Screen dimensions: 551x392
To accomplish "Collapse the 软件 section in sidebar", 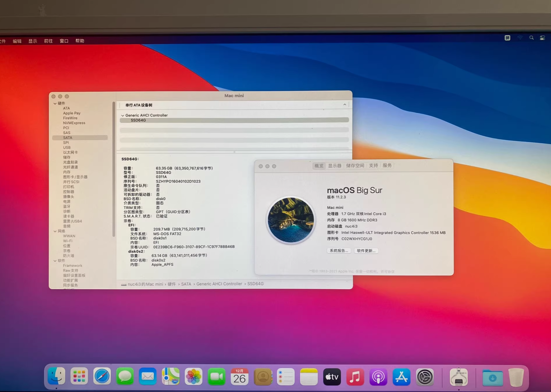I will tap(55, 261).
